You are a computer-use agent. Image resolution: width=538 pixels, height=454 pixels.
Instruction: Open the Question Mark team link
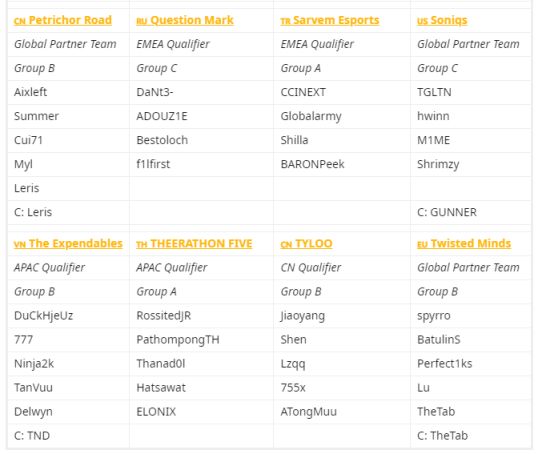pos(192,20)
